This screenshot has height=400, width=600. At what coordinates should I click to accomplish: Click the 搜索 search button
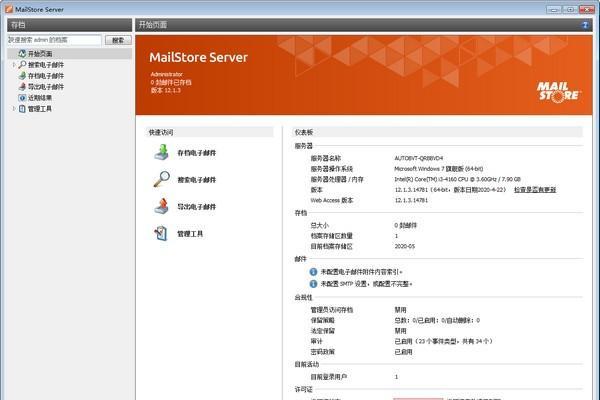click(x=118, y=40)
